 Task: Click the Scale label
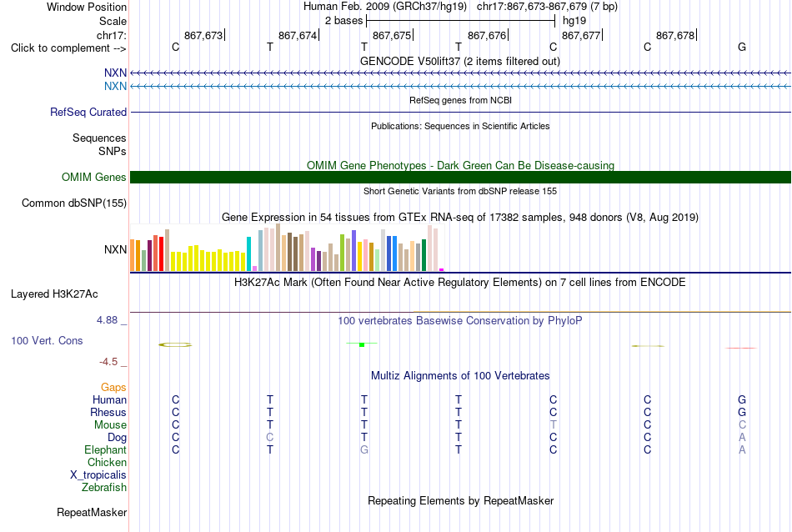pos(113,21)
